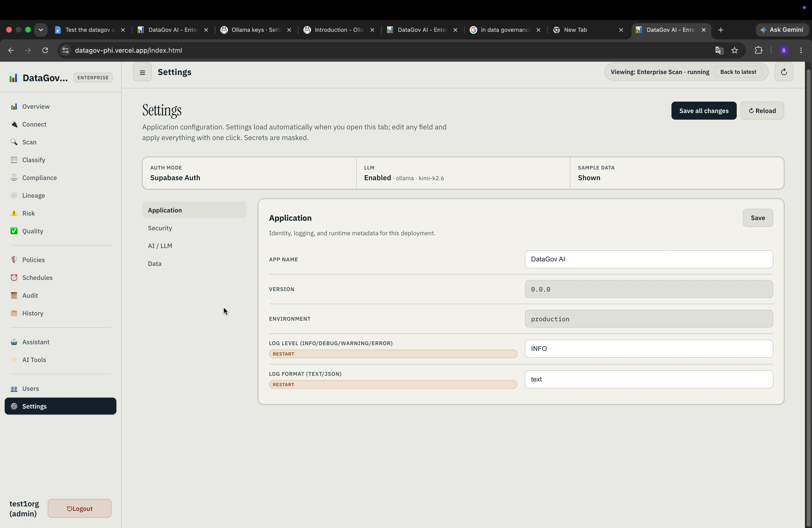The height and width of the screenshot is (528, 812).
Task: Click the Assistant robot icon
Action: point(14,342)
